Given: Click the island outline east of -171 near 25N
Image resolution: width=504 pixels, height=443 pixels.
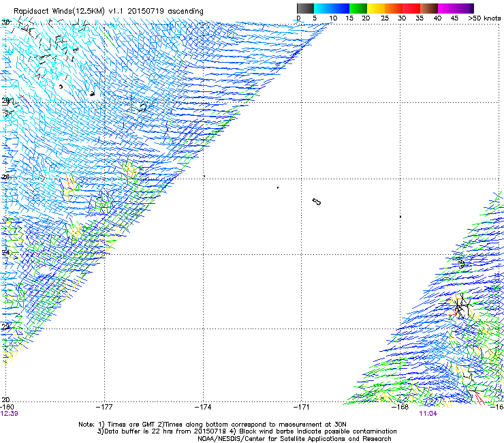Looking at the screenshot, I should (x=317, y=202).
